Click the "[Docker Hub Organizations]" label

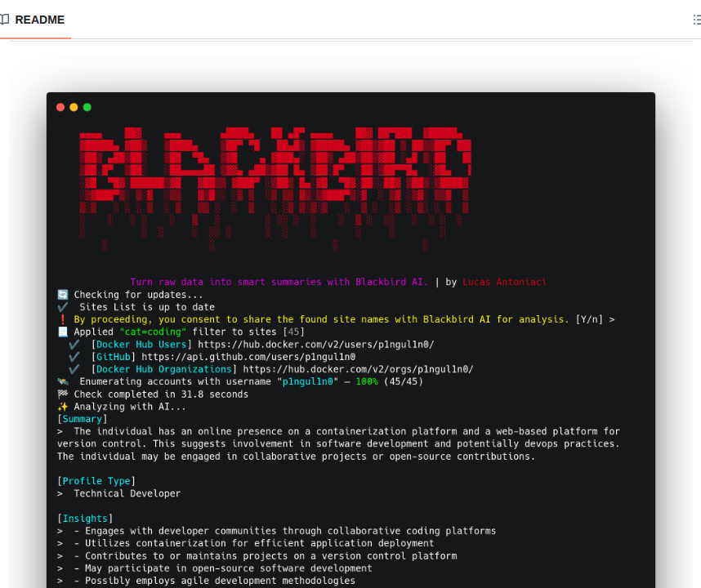pos(164,369)
